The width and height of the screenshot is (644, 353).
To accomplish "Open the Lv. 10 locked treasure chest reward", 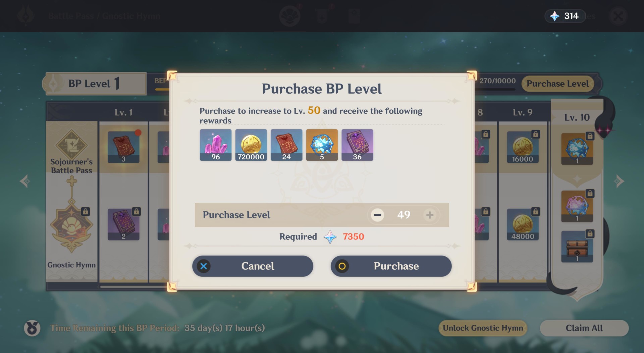I will point(577,247).
